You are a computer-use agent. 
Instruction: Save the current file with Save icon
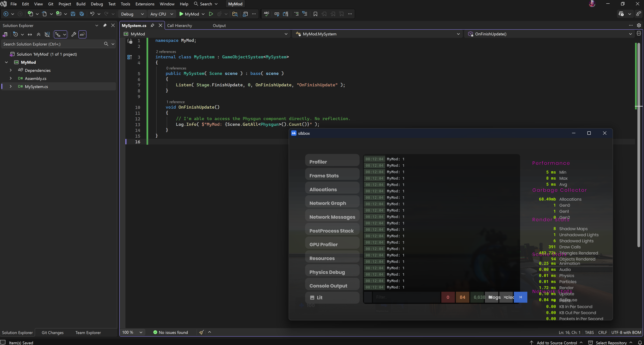(x=73, y=14)
